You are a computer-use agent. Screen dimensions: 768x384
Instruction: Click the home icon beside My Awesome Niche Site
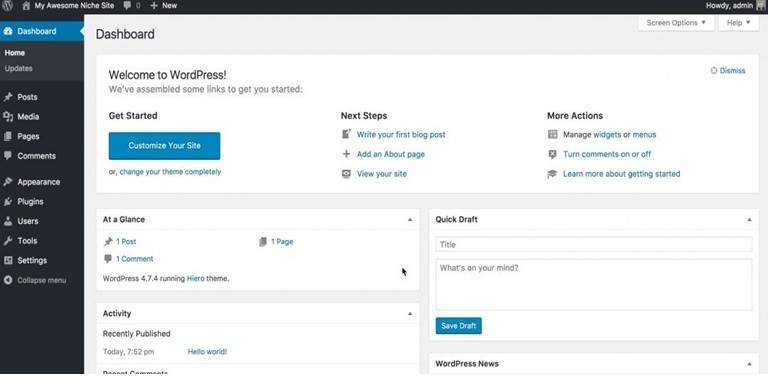(26, 6)
